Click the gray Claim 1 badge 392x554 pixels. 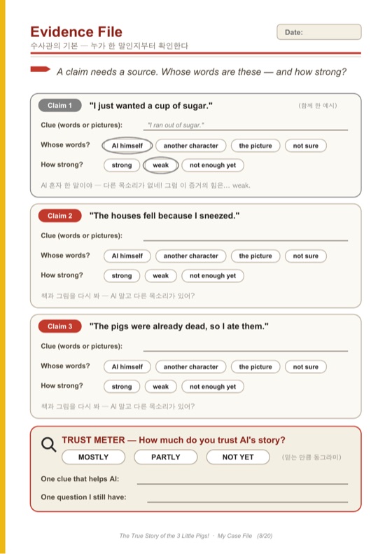tap(59, 105)
